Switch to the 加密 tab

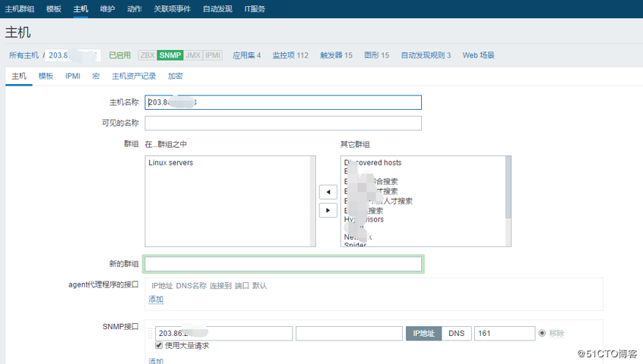(x=175, y=76)
